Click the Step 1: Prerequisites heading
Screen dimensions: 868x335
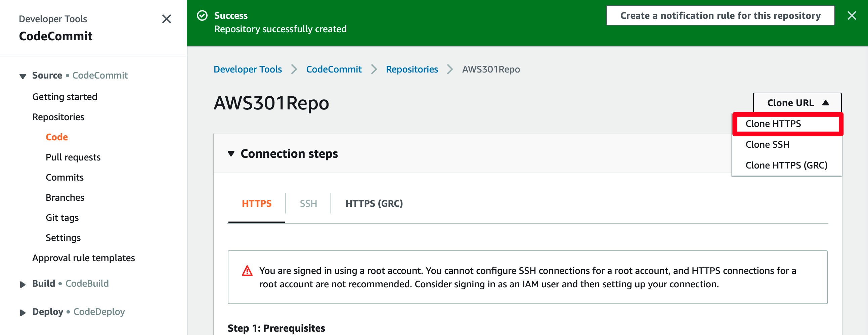pyautogui.click(x=276, y=328)
